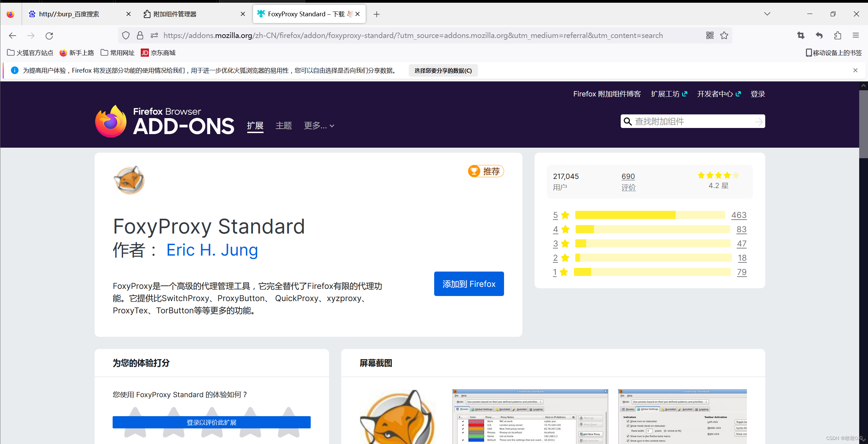Switch to the 附加组件管理器 tab
The width and height of the screenshot is (868, 444).
tap(175, 14)
